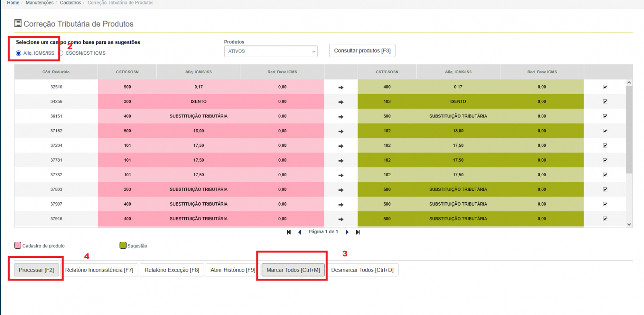
Task: Go to the previous page arrow
Action: (299, 232)
